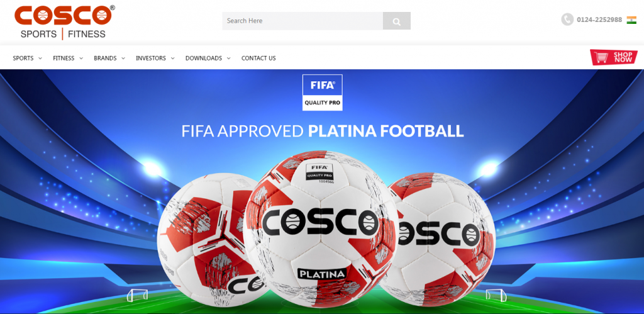Expand the Sports dropdown chevron
644x314 pixels.
pos(40,59)
